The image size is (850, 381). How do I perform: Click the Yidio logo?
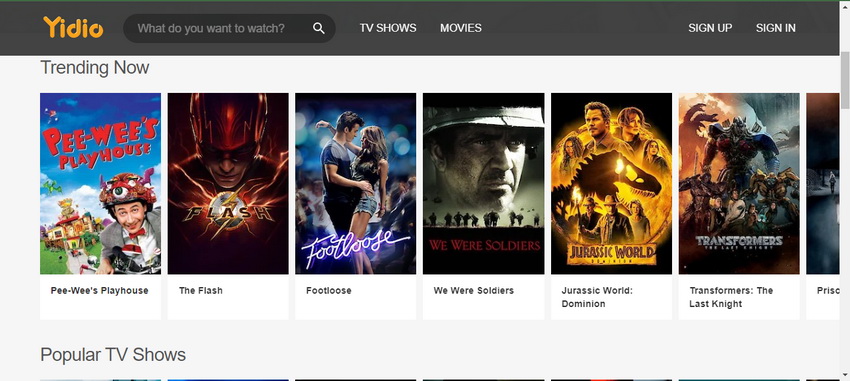[73, 28]
